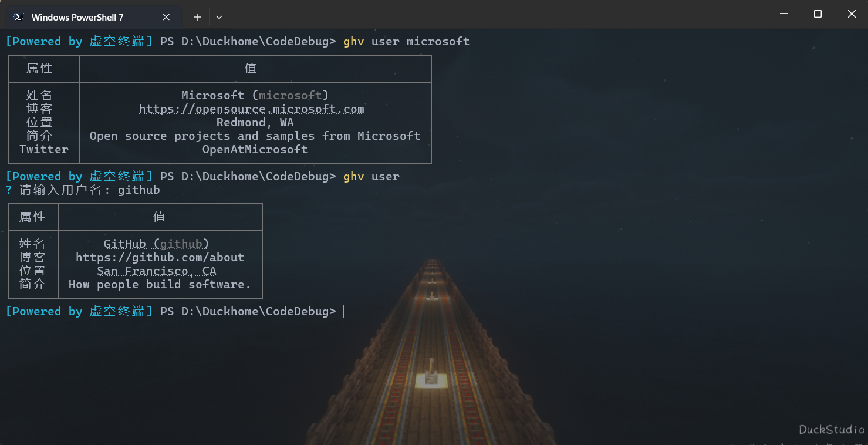Image resolution: width=868 pixels, height=445 pixels.
Task: Click the San Francisco, CA value
Action: 157,271
